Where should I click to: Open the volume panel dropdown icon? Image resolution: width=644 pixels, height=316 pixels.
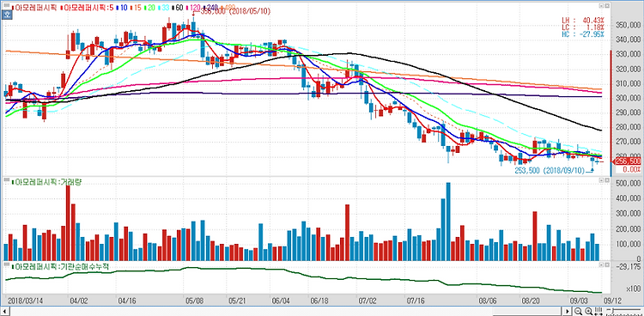click(x=601, y=180)
